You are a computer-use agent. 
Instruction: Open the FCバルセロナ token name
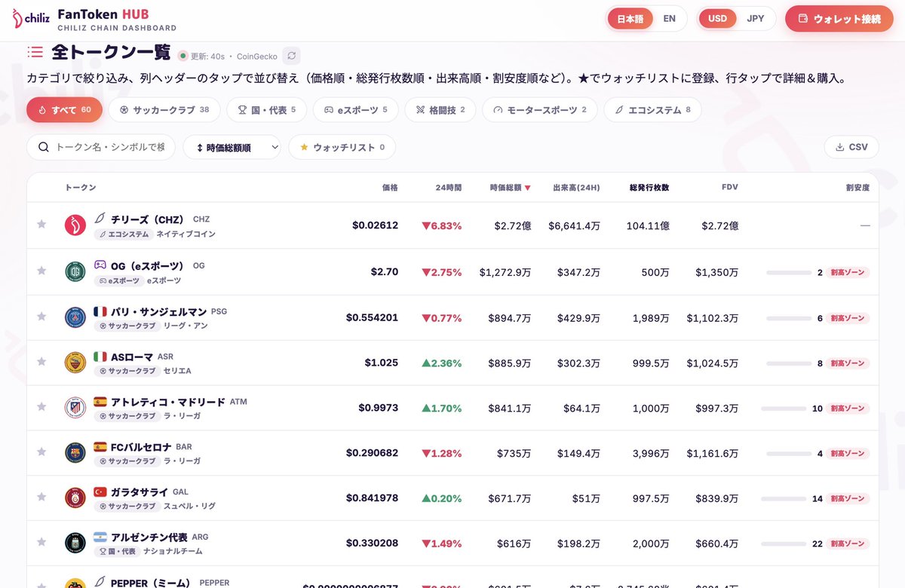coord(141,447)
